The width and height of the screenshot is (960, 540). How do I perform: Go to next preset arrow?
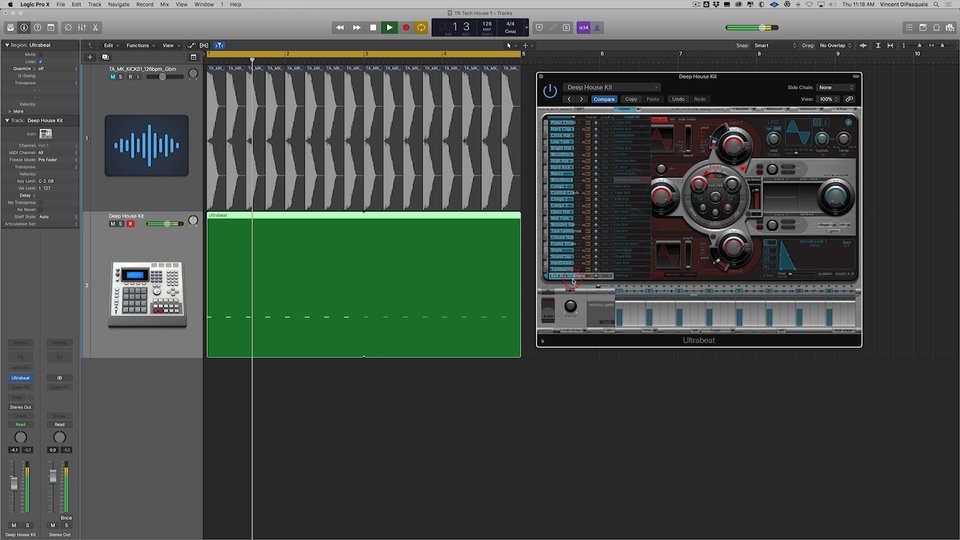point(582,99)
